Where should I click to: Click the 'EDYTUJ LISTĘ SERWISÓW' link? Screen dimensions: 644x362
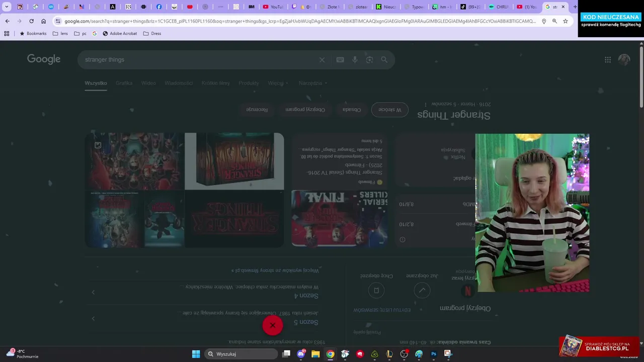(x=382, y=310)
